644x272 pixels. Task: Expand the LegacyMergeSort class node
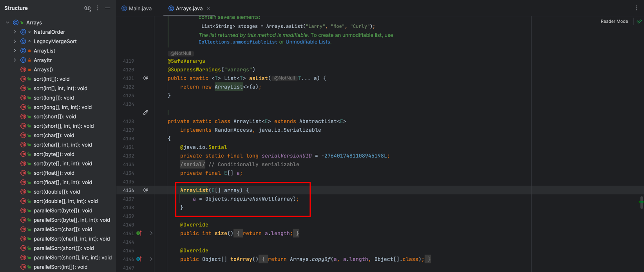coord(15,42)
